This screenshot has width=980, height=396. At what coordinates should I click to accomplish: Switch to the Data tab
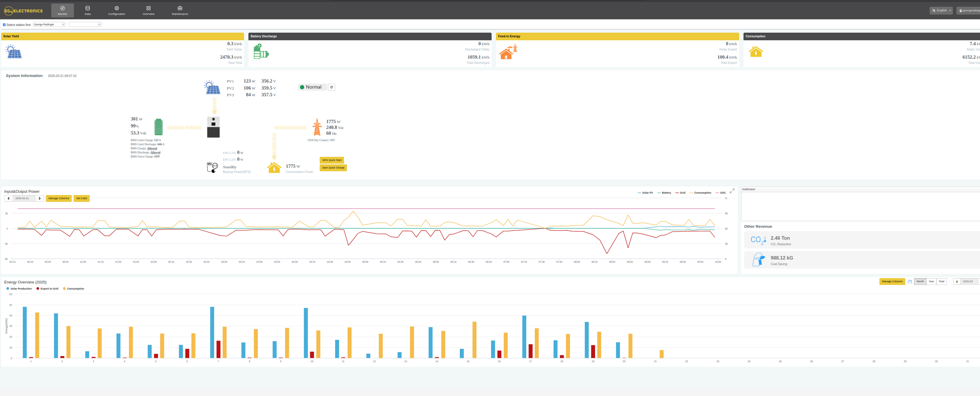click(x=88, y=10)
